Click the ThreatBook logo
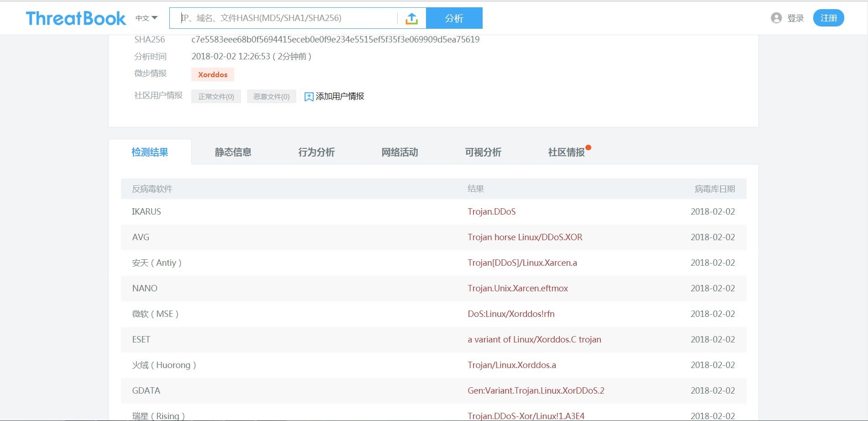Image resolution: width=868 pixels, height=421 pixels. click(76, 17)
